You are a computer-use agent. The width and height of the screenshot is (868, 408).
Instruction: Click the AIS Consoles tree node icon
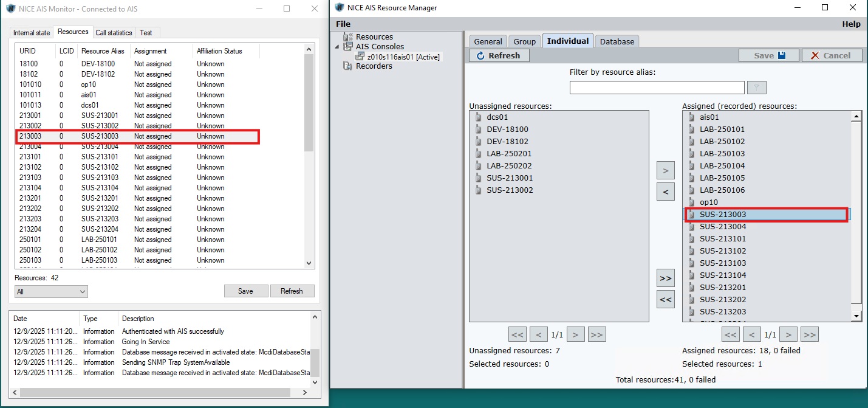(x=348, y=47)
